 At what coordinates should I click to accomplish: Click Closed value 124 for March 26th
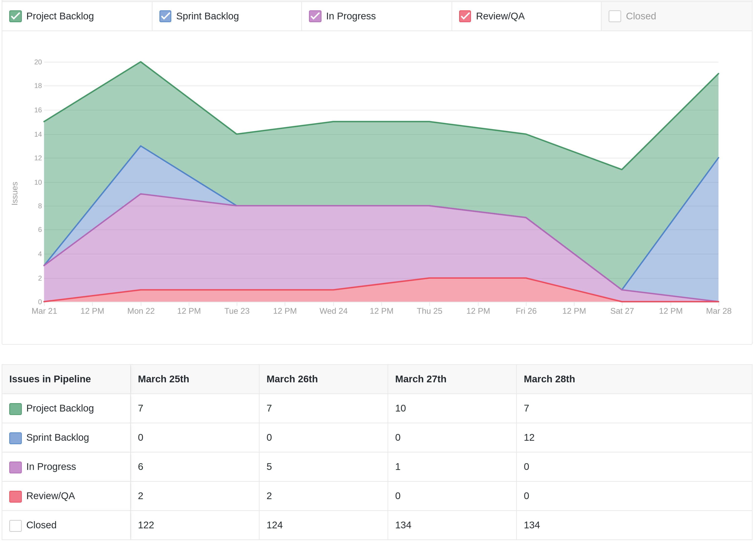[x=275, y=525]
